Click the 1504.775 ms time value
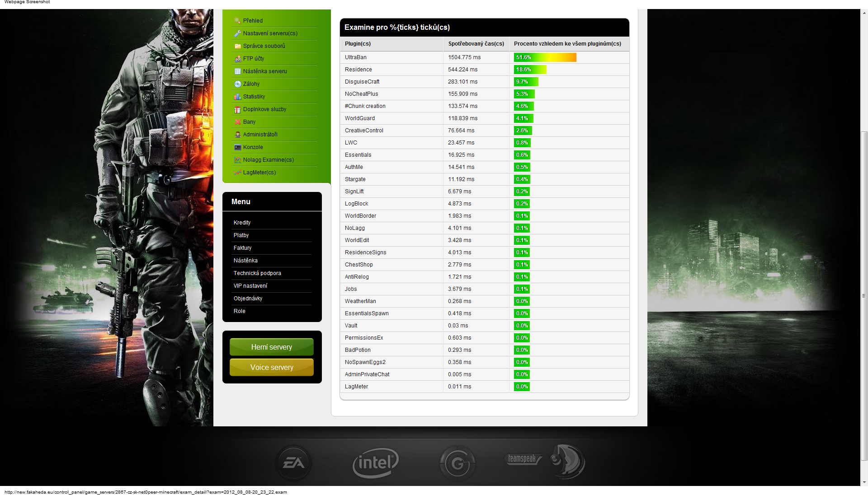Image resolution: width=868 pixels, height=495 pixels. [464, 57]
